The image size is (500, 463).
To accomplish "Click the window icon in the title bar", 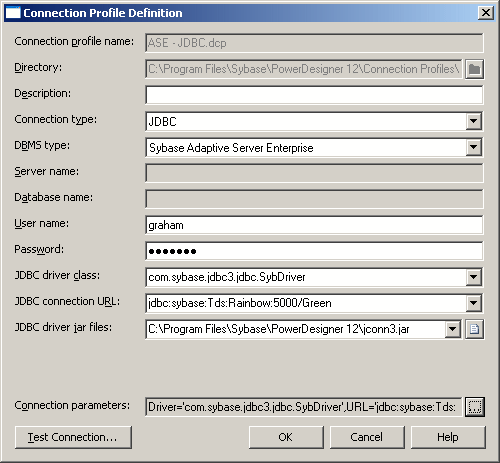I will pos(13,13).
